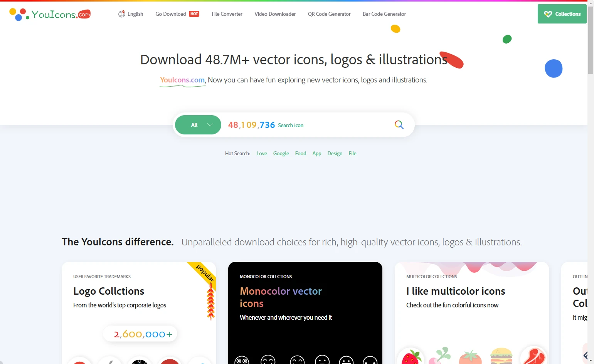Open QR Code Generator page
The height and width of the screenshot is (364, 594).
tap(329, 14)
